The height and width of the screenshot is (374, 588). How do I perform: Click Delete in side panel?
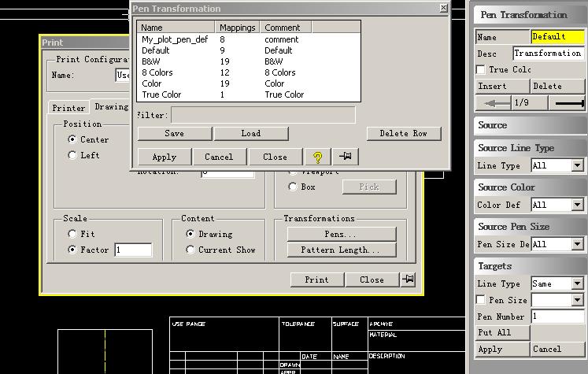[x=557, y=86]
